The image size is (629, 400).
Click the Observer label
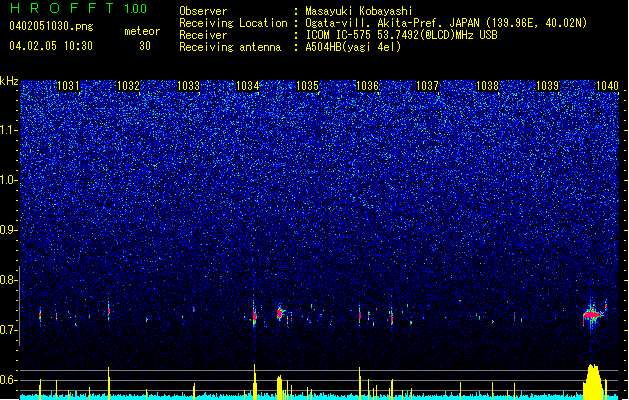203,11
